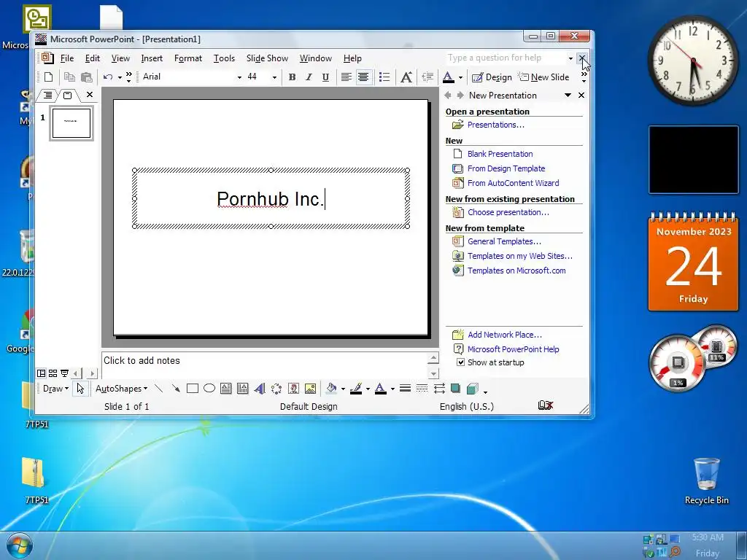
Task: Toggle bulleted list
Action: (384, 77)
